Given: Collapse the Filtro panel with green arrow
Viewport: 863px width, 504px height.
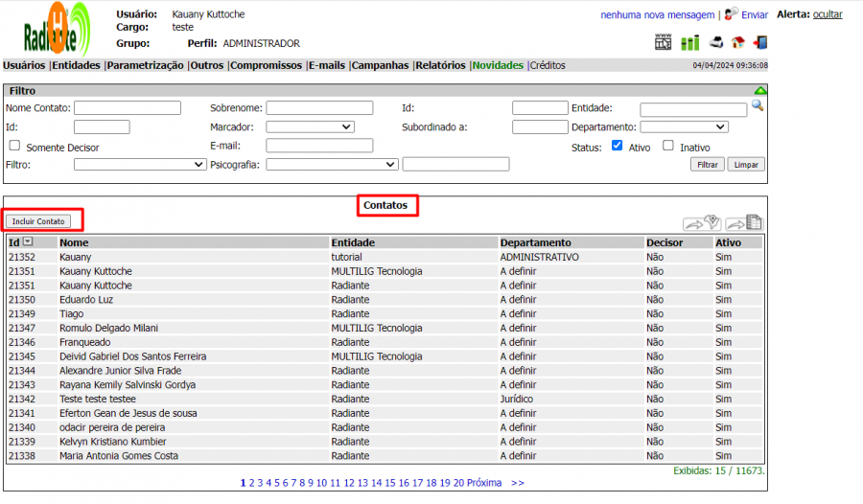Looking at the screenshot, I should 760,90.
